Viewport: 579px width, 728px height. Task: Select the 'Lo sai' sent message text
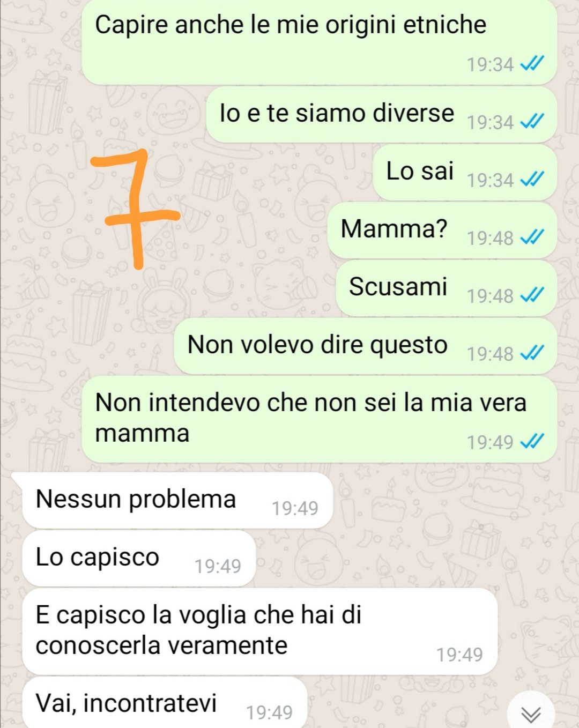click(420, 171)
